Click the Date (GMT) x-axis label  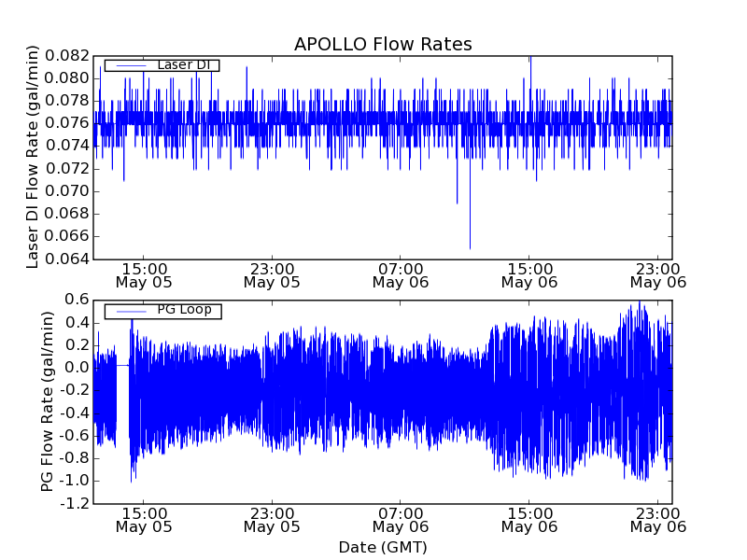[383, 547]
